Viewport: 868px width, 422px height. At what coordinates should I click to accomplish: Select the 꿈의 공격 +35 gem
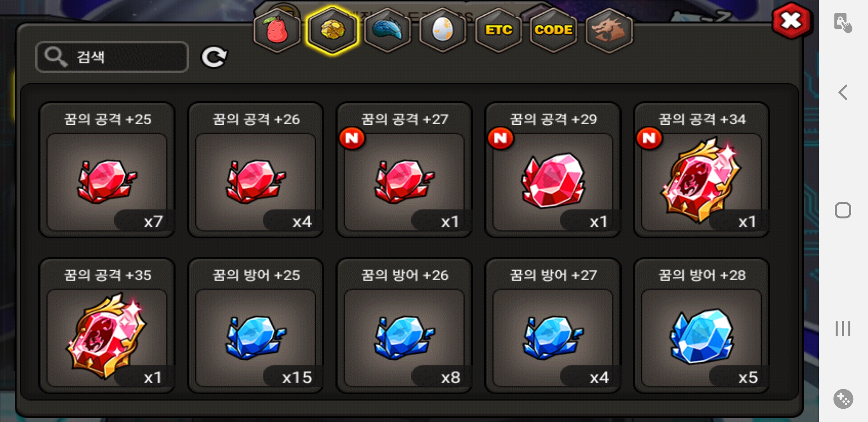click(x=107, y=326)
